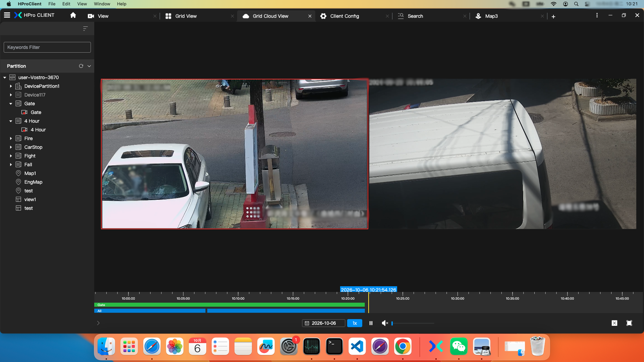Click the green Gate recording bar
The image size is (644, 362).
[229, 305]
